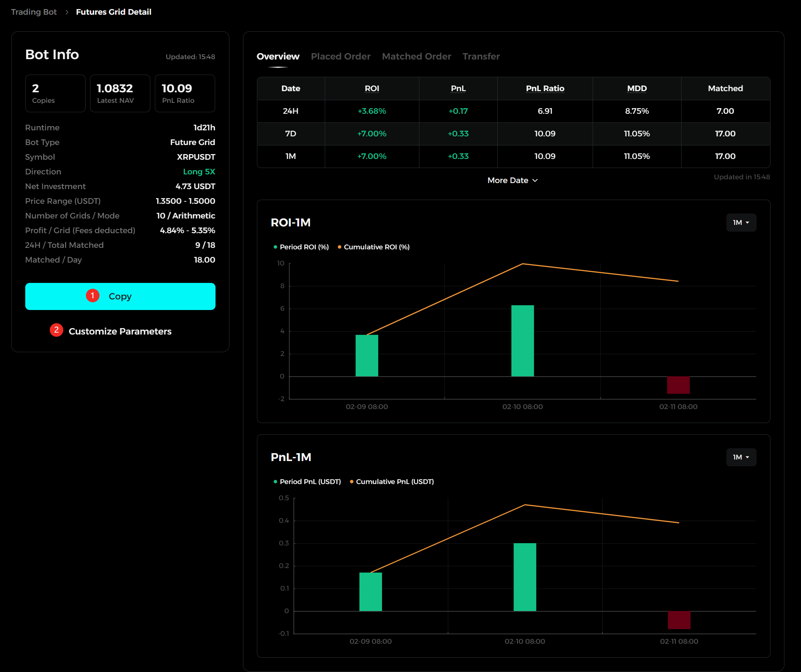801x672 pixels.
Task: Click the Futures Grid Detail breadcrumb
Action: (x=114, y=12)
